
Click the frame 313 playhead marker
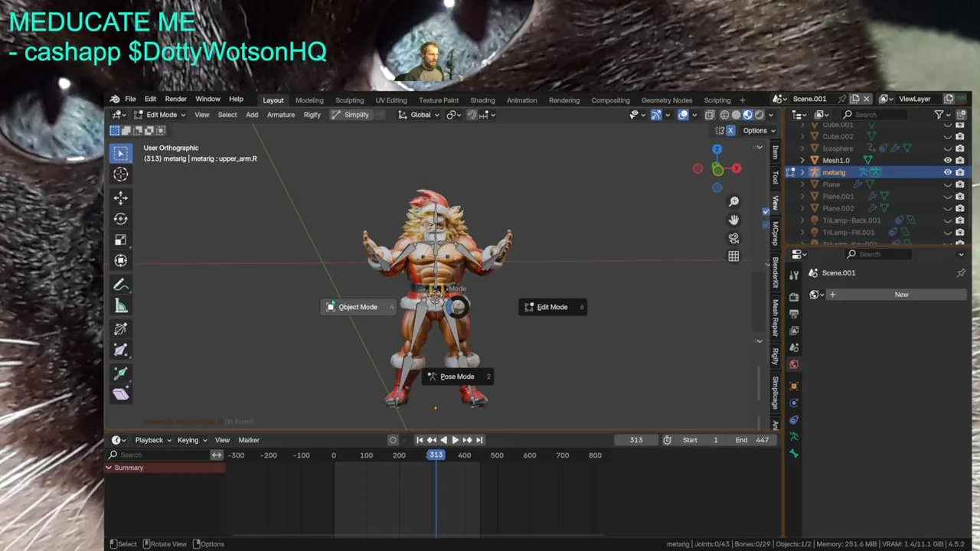click(436, 455)
